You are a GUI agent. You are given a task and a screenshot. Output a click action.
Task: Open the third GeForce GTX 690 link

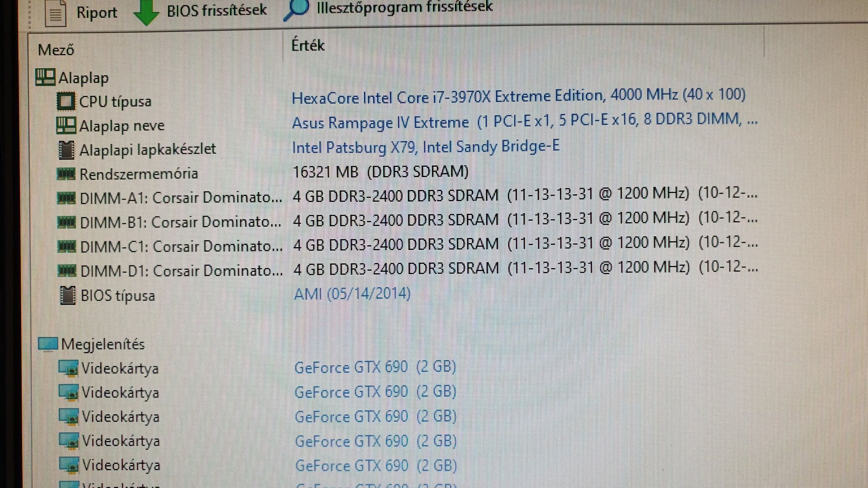(x=376, y=416)
